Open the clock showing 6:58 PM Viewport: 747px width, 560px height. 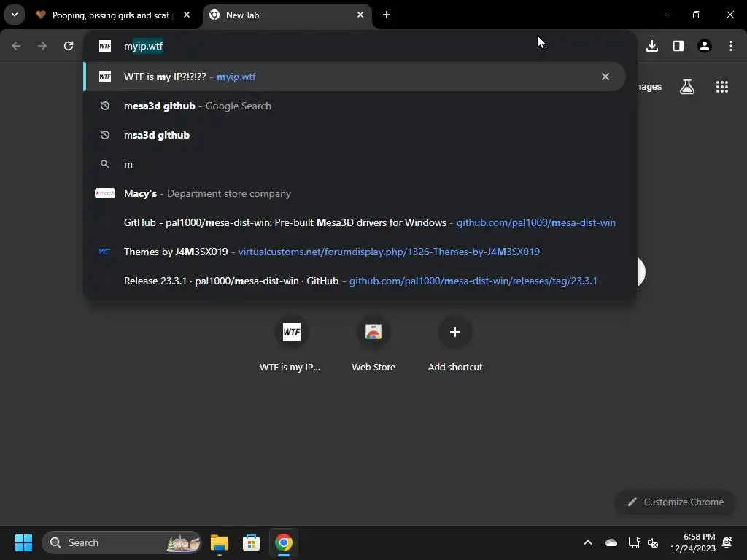tap(693, 542)
